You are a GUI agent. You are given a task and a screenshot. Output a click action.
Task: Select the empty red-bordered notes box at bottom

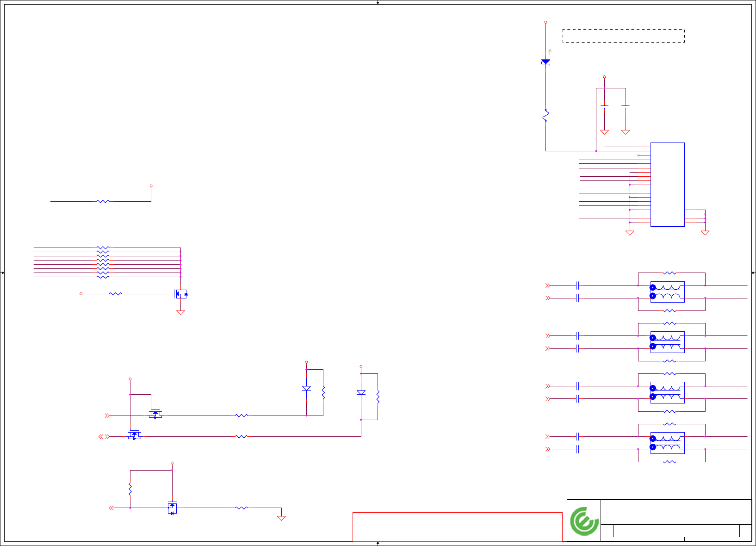click(x=457, y=527)
